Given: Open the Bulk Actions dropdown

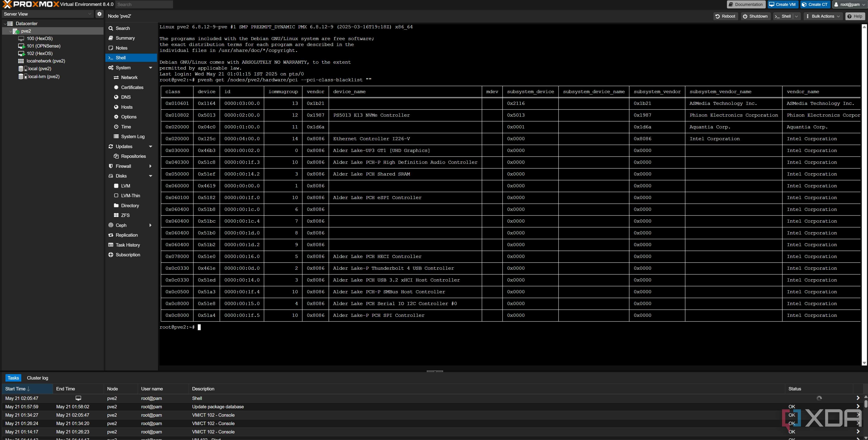Looking at the screenshot, I should pos(823,16).
